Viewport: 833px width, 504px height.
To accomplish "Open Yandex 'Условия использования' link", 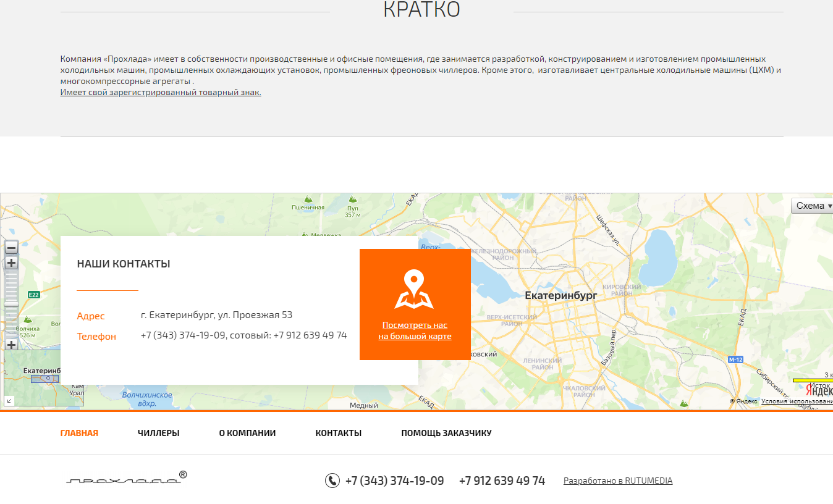I will pos(797,401).
